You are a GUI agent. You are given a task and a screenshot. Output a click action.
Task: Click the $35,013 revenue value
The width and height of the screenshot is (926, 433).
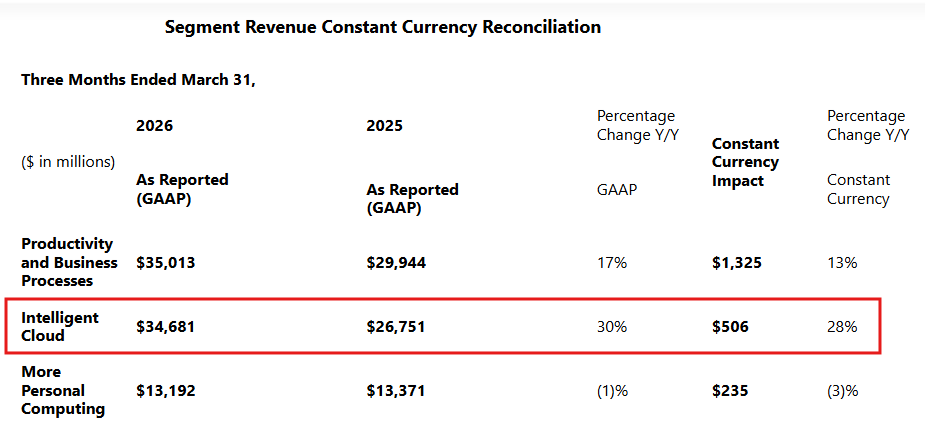(x=165, y=263)
